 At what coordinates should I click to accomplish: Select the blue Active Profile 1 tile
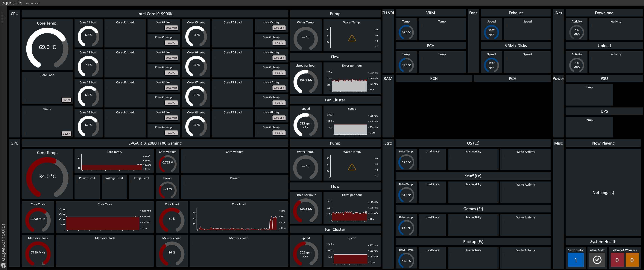575,260
